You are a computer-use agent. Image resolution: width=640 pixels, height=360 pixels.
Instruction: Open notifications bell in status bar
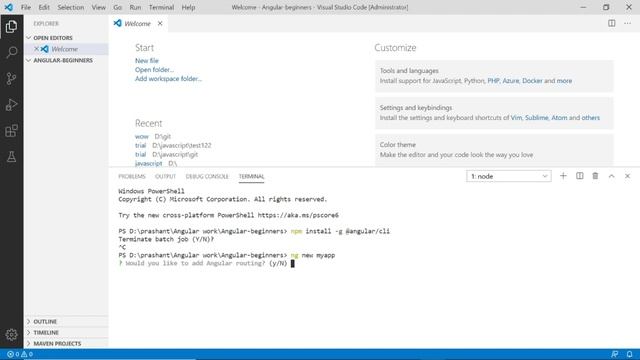coord(629,354)
